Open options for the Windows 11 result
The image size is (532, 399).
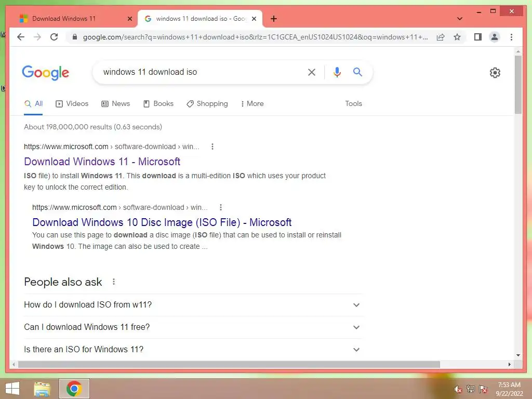212,147
